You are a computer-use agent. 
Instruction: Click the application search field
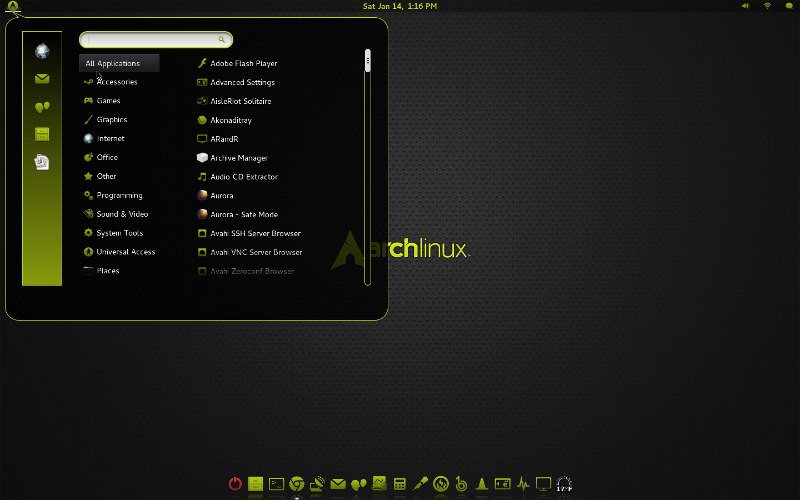coord(156,39)
